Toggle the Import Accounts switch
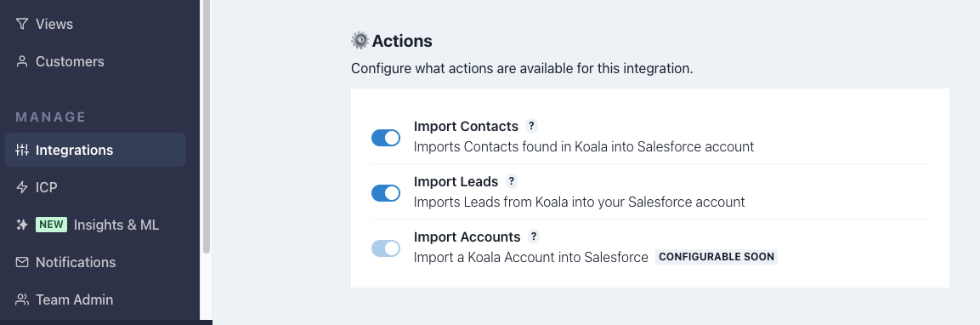The image size is (980, 325). point(386,248)
